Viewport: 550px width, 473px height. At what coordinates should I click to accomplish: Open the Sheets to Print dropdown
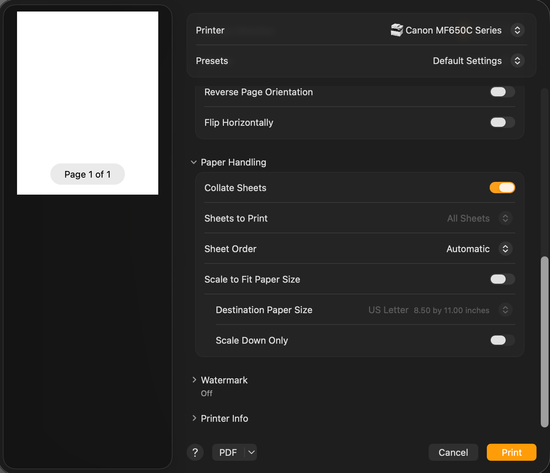505,218
